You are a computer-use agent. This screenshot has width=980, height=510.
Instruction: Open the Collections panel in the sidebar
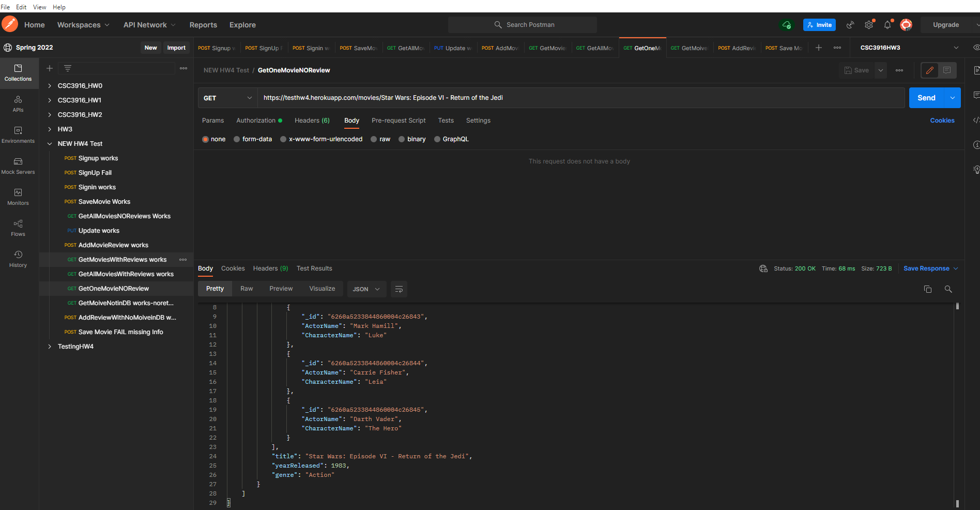(18, 73)
